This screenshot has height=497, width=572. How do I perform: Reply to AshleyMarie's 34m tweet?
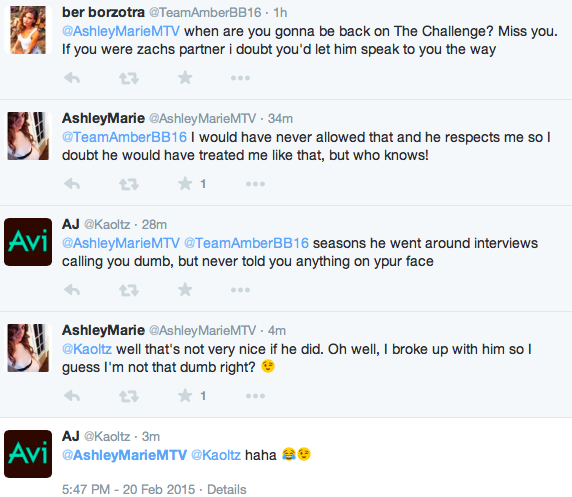click(x=72, y=184)
